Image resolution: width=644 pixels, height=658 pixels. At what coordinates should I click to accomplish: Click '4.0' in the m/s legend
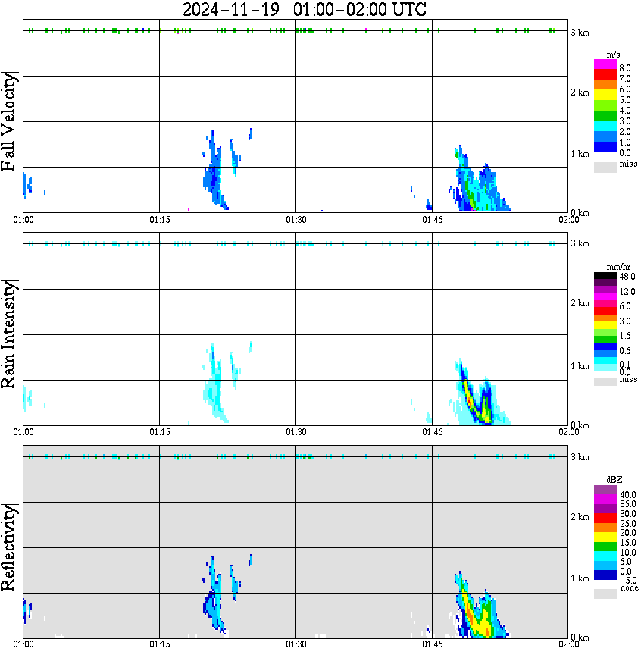coord(625,111)
